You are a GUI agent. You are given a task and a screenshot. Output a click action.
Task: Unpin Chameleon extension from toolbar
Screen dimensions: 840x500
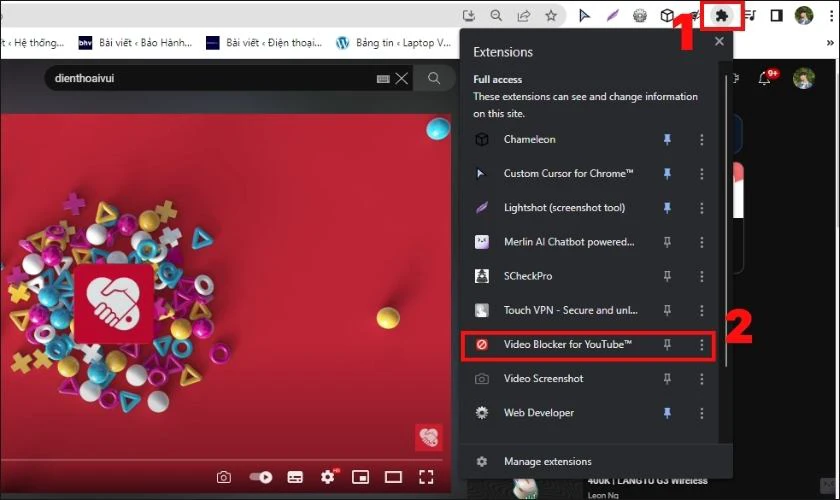pos(668,140)
